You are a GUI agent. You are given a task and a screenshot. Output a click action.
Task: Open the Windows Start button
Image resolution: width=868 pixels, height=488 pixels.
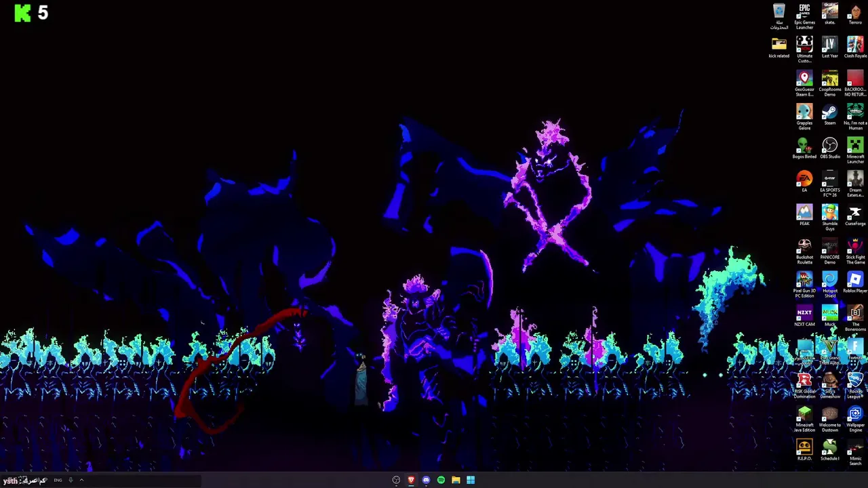coord(471,480)
